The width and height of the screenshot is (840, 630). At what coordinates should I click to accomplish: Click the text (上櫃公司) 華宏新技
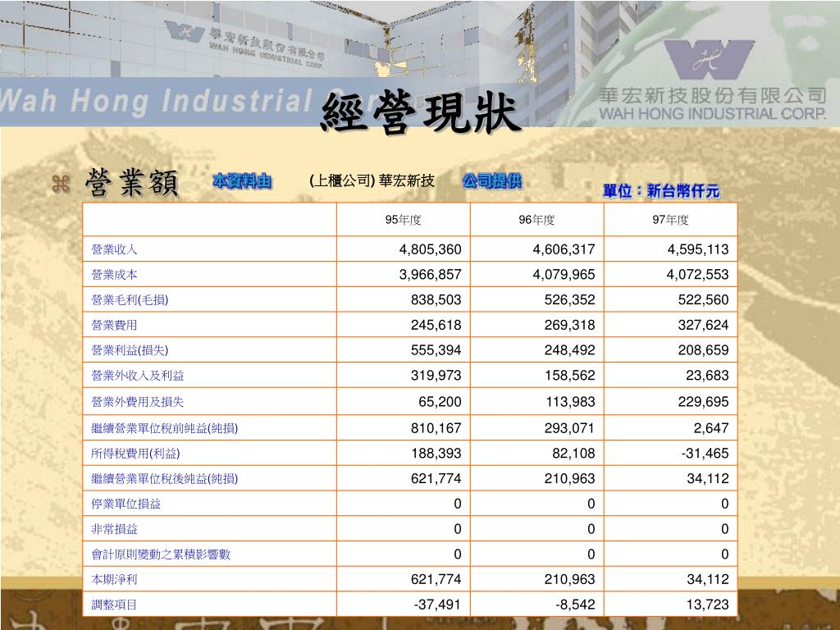372,181
